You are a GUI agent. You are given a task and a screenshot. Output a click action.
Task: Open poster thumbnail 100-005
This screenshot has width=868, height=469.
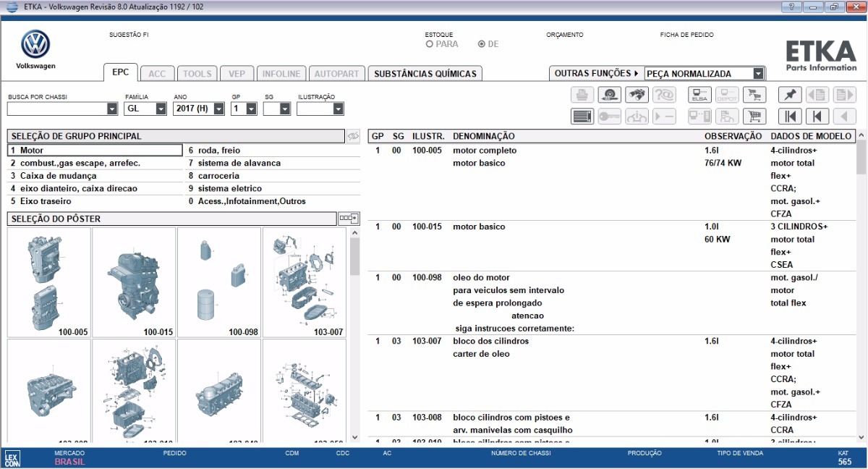[49, 282]
